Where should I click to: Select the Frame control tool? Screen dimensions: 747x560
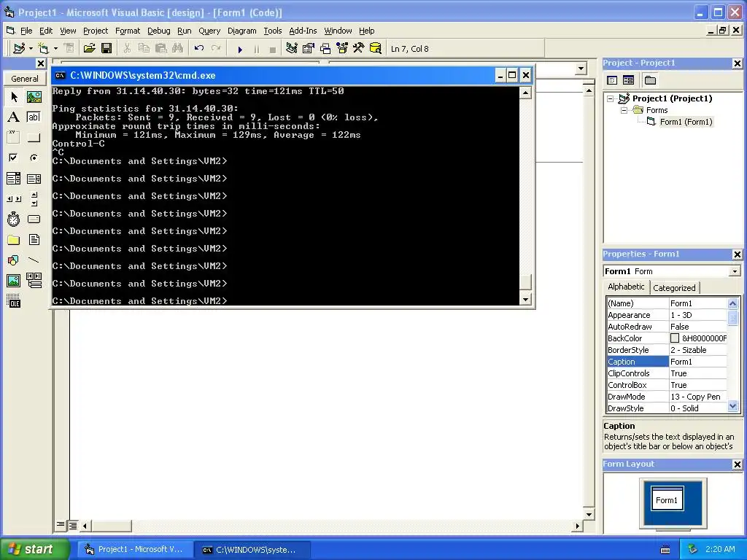point(14,138)
